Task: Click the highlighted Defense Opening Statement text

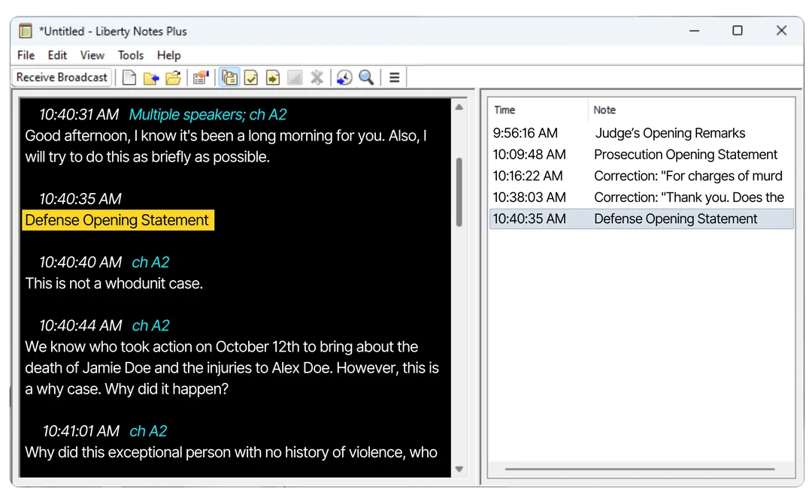Action: point(117,220)
